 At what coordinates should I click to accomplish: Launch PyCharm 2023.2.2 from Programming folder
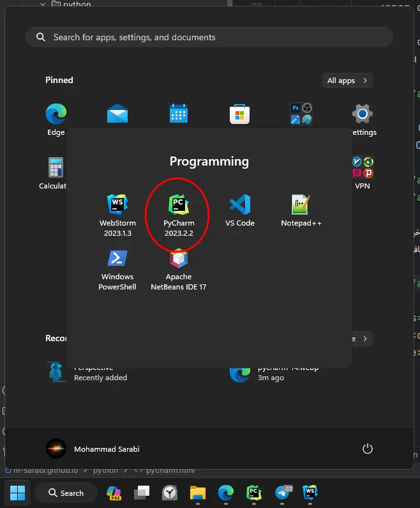tap(179, 215)
